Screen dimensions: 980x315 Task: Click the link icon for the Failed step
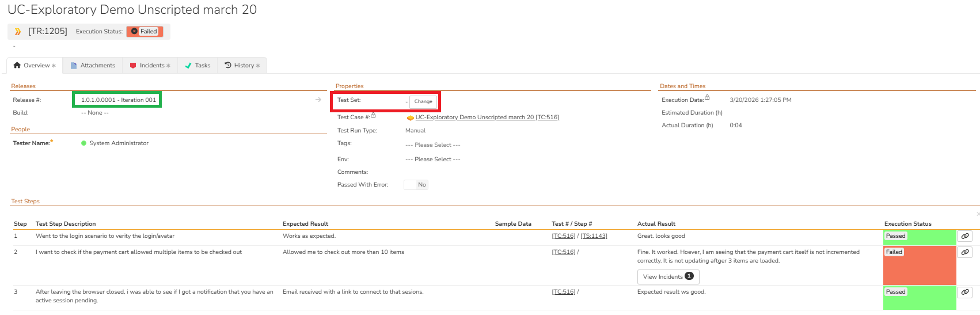[x=965, y=252]
